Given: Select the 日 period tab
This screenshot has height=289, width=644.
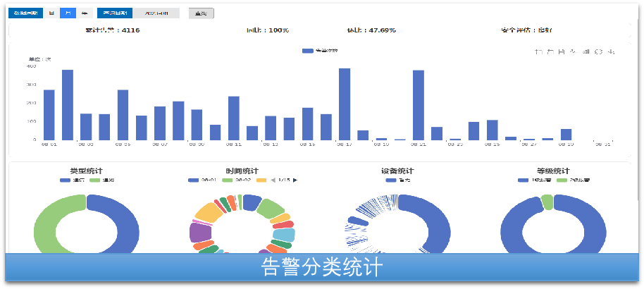Looking at the screenshot, I should pyautogui.click(x=51, y=13).
